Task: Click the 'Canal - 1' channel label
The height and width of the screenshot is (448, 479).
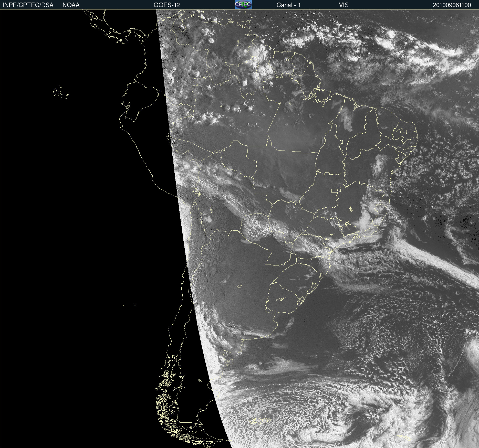Action: point(289,5)
